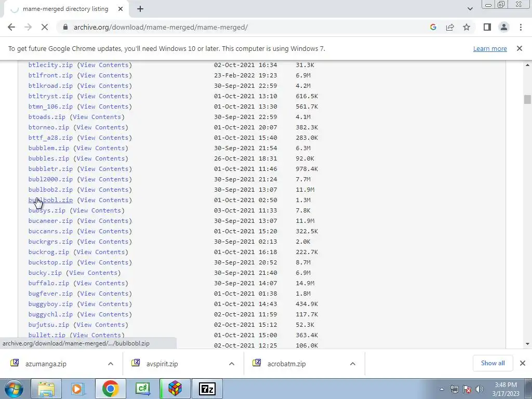Download bublbobl.zip

[x=50, y=200]
